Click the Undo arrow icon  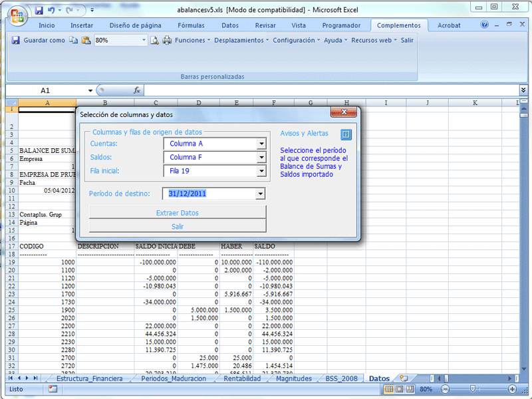[51, 11]
